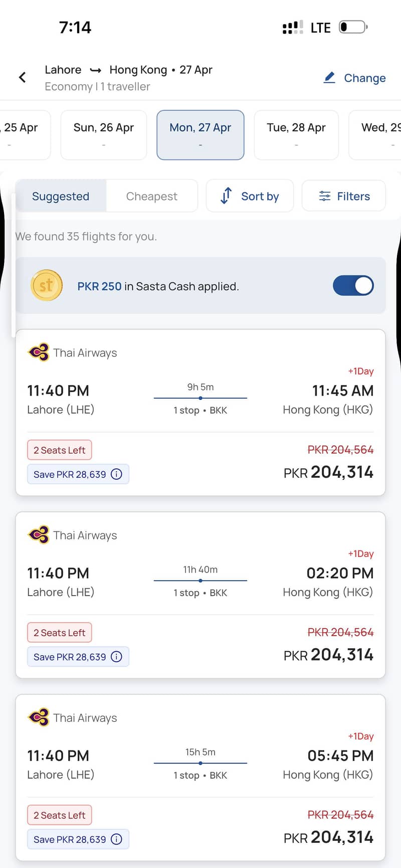The height and width of the screenshot is (868, 401).
Task: Open the Filters panel
Action: point(344,196)
